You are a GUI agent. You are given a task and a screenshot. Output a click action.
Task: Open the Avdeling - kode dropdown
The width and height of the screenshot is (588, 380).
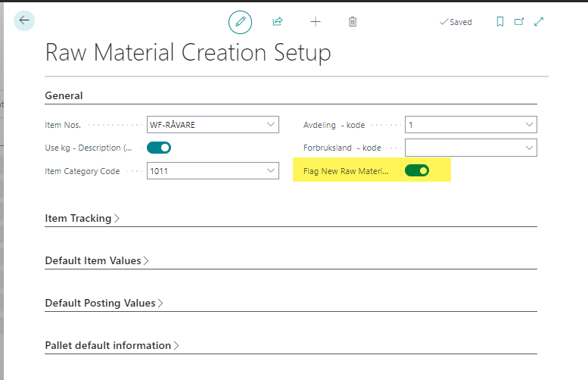click(528, 125)
